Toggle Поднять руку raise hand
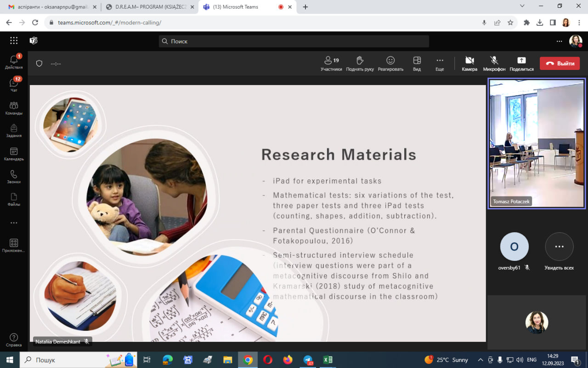This screenshot has height=368, width=588. [x=360, y=63]
